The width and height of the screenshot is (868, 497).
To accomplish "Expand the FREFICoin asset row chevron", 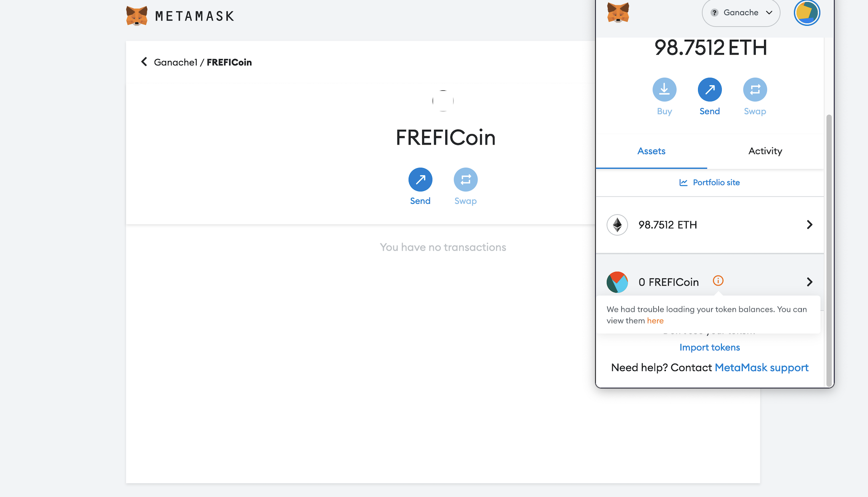I will (x=809, y=282).
